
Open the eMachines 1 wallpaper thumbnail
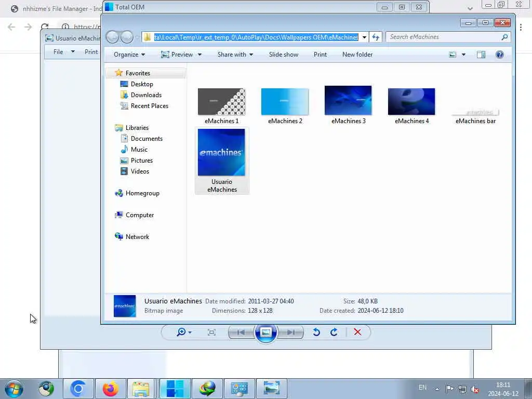[221, 102]
